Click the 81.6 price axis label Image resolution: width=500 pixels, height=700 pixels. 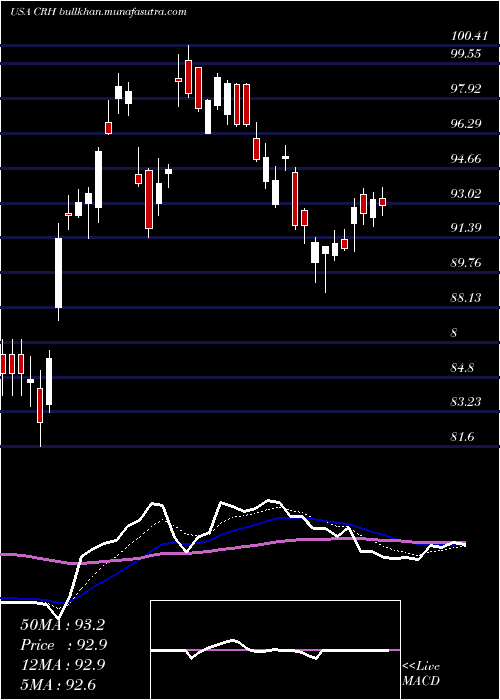click(x=464, y=437)
